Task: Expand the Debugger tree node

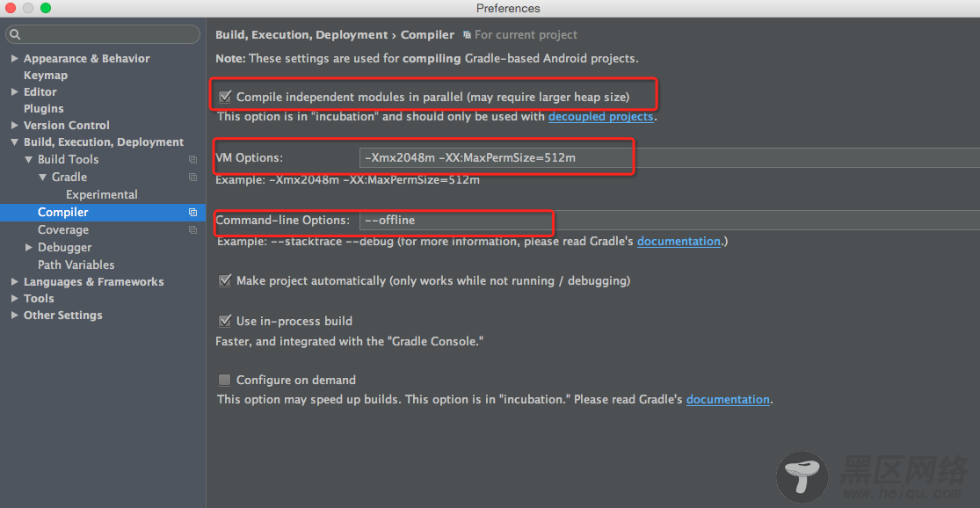Action: click(28, 248)
